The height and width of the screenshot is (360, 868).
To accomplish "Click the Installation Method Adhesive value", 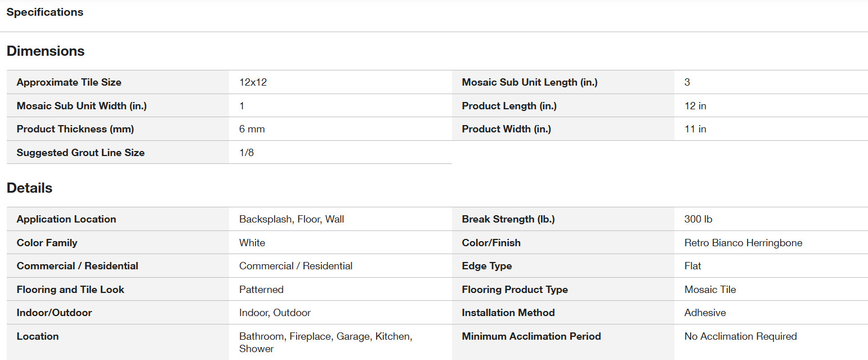I will (705, 313).
